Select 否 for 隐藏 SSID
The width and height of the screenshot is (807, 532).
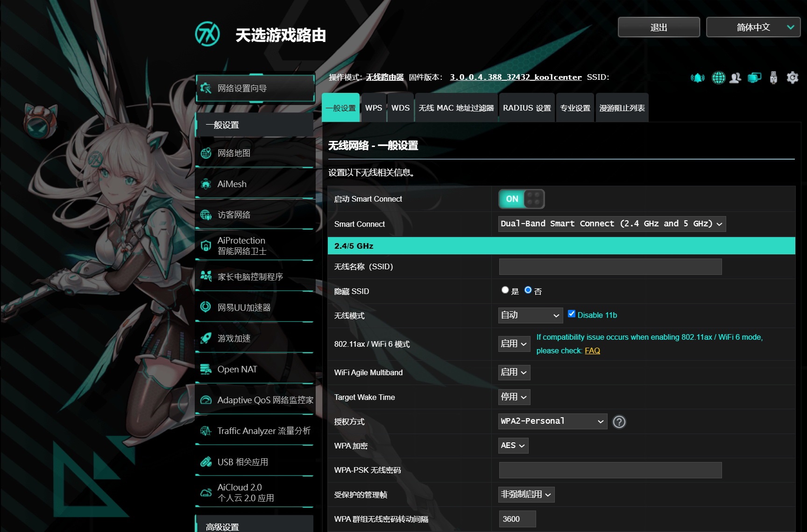528,290
